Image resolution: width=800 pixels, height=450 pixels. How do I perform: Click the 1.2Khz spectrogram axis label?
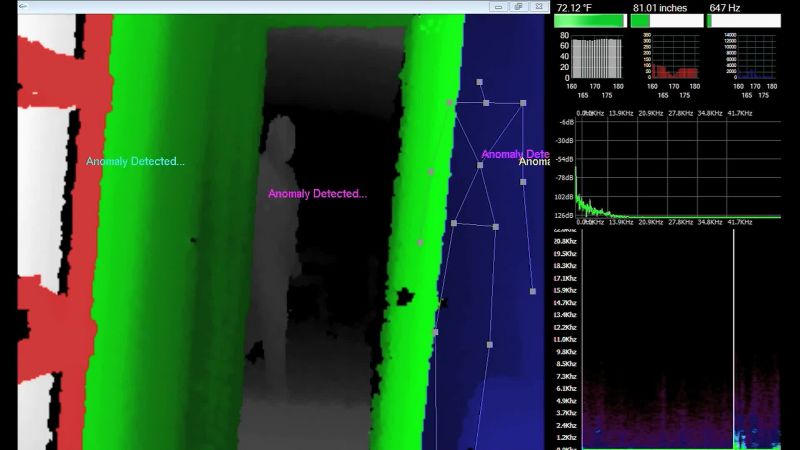pos(566,437)
